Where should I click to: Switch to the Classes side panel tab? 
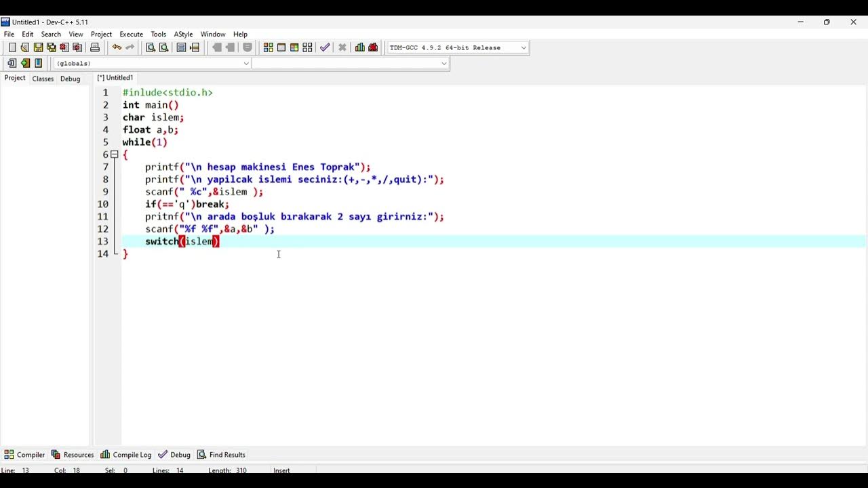[43, 79]
